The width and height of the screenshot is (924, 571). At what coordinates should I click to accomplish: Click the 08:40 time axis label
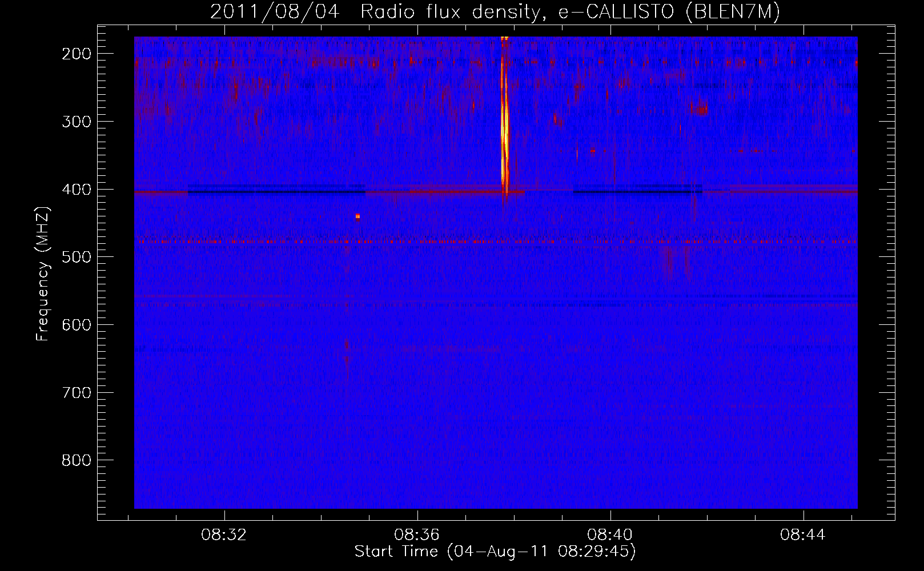tap(610, 534)
